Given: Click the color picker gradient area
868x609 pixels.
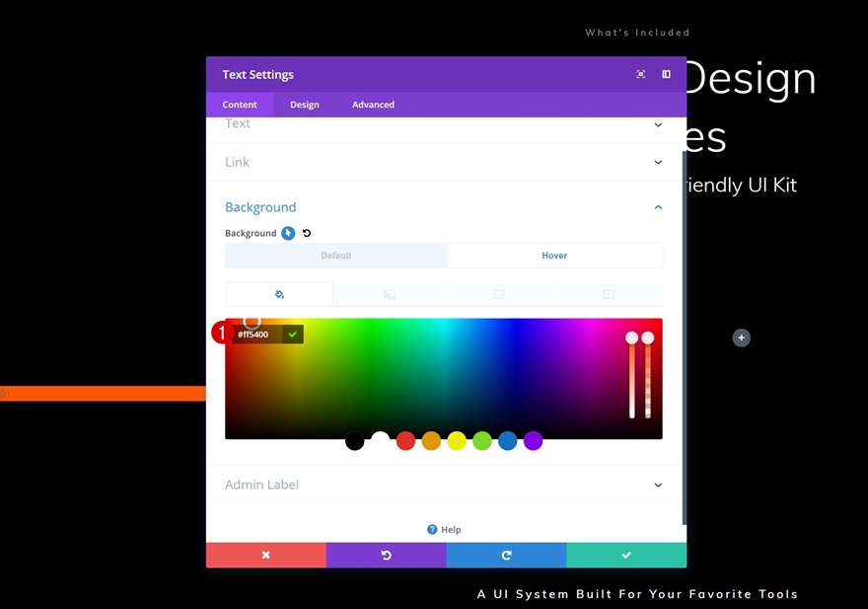Looking at the screenshot, I should pyautogui.click(x=444, y=378).
